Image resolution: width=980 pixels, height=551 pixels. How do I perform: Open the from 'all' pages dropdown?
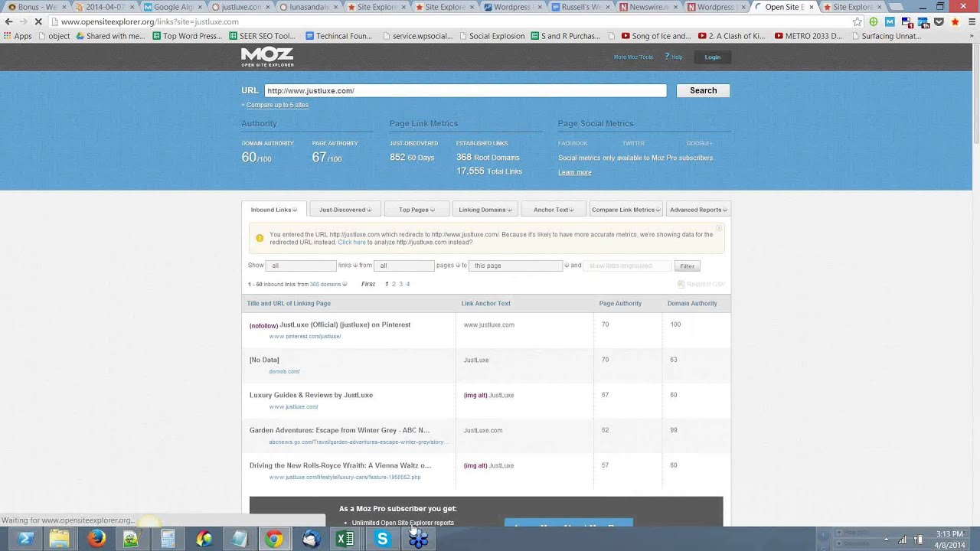(404, 266)
